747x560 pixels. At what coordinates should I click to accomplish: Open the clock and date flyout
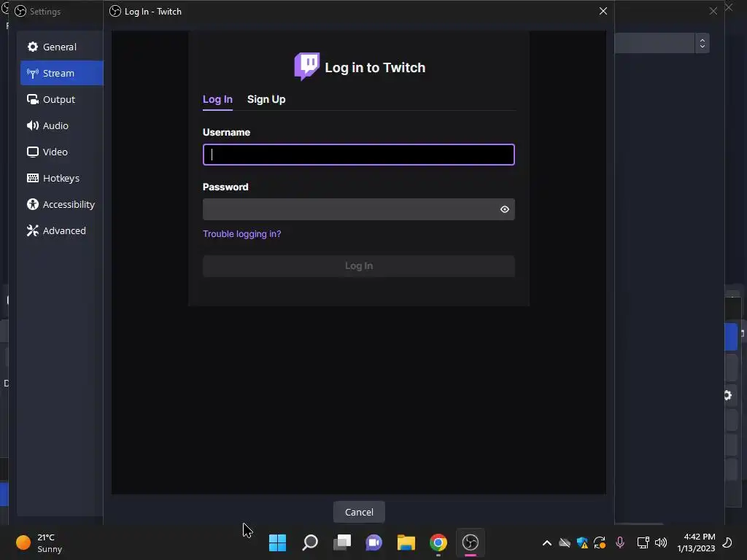(696, 542)
